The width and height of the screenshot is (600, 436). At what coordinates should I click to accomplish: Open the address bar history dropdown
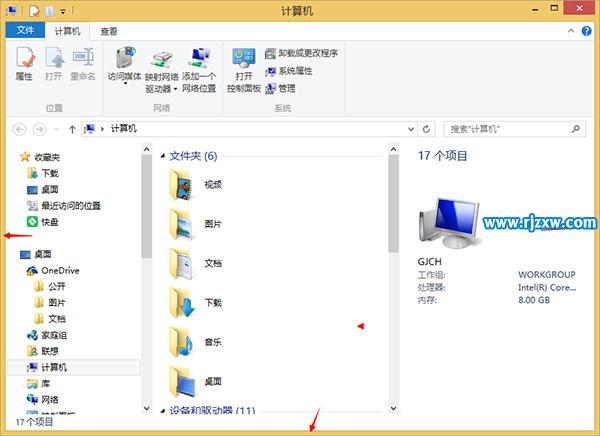pos(411,129)
